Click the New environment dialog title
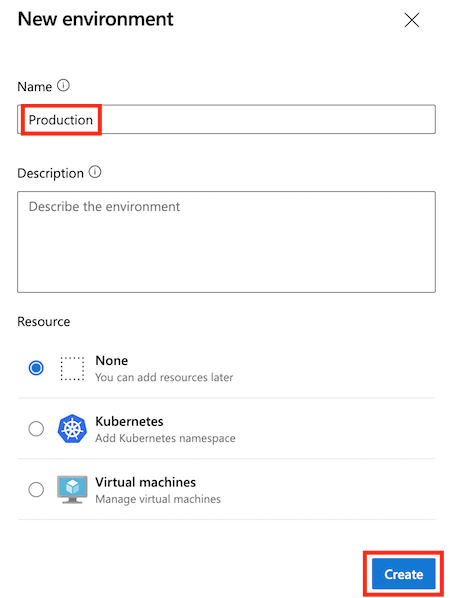 [95, 19]
